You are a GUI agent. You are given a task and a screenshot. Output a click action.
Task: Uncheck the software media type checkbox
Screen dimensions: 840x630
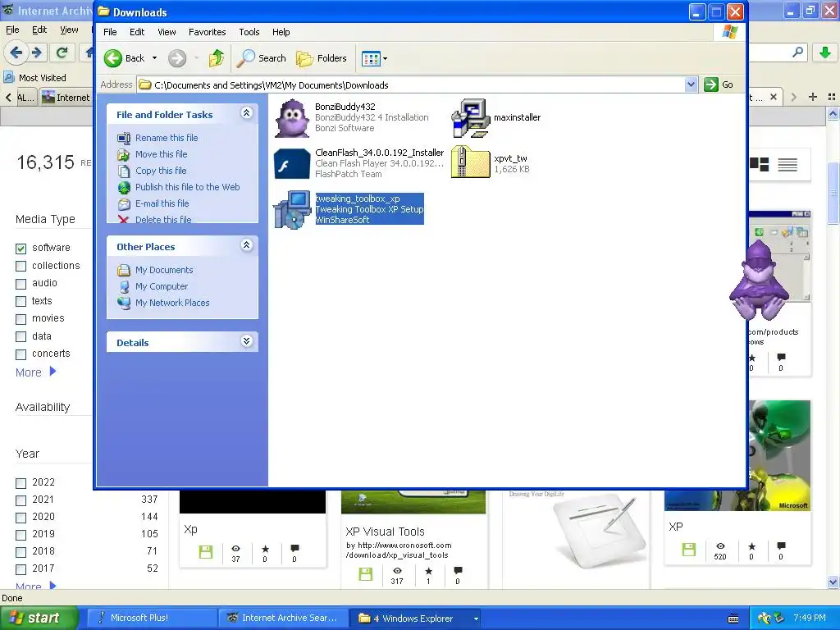tap(21, 249)
